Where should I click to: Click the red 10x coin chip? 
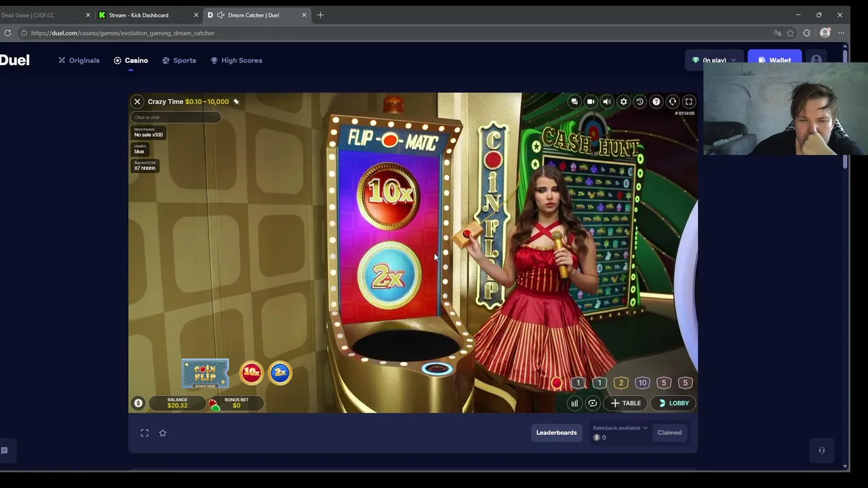(252, 373)
